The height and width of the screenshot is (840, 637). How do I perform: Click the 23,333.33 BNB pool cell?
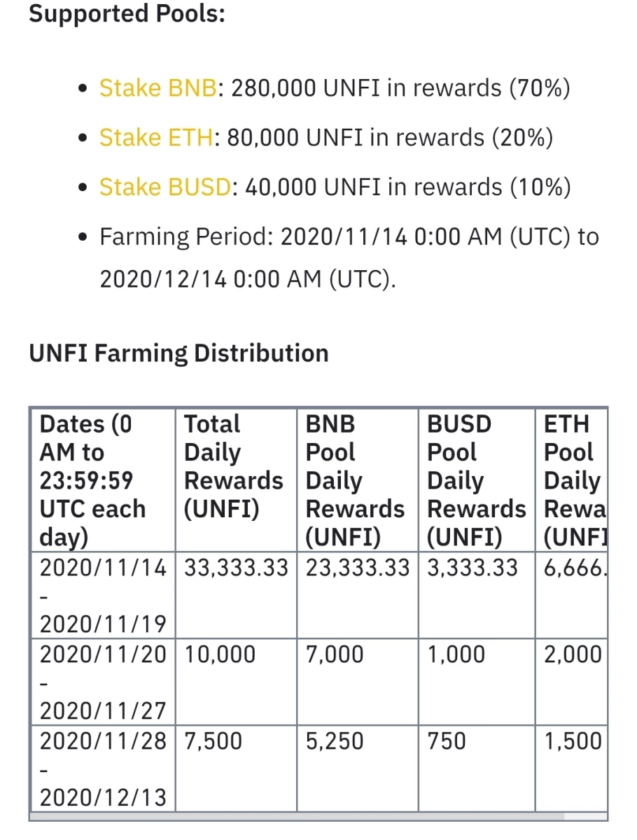click(358, 594)
